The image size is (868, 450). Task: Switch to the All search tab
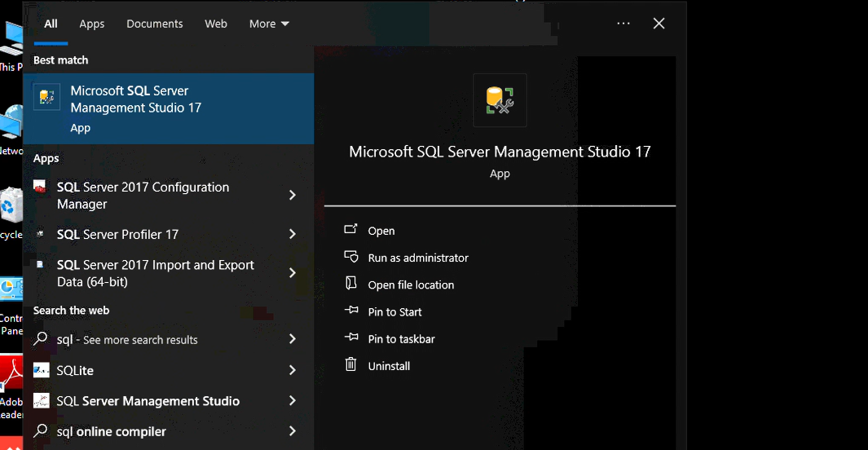pyautogui.click(x=51, y=24)
